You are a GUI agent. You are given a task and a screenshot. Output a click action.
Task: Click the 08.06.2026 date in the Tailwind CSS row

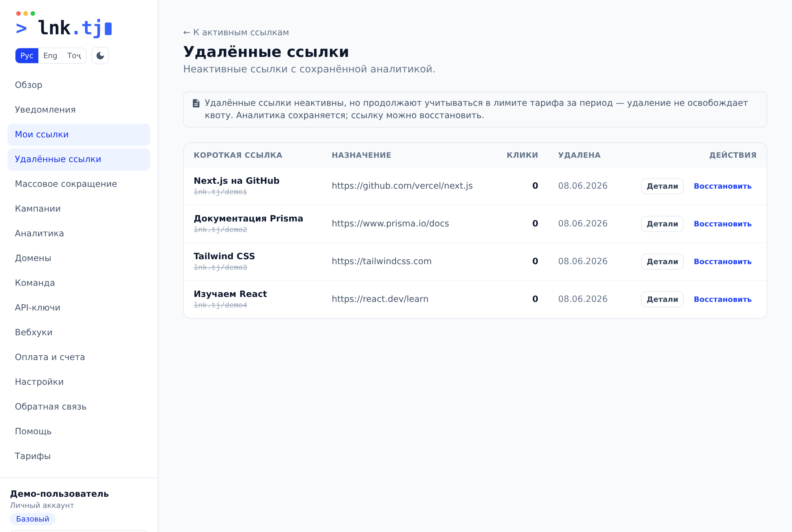(583, 261)
